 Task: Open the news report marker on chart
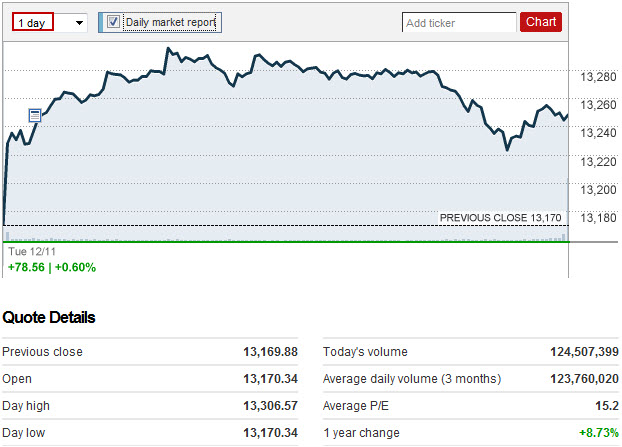[35, 115]
